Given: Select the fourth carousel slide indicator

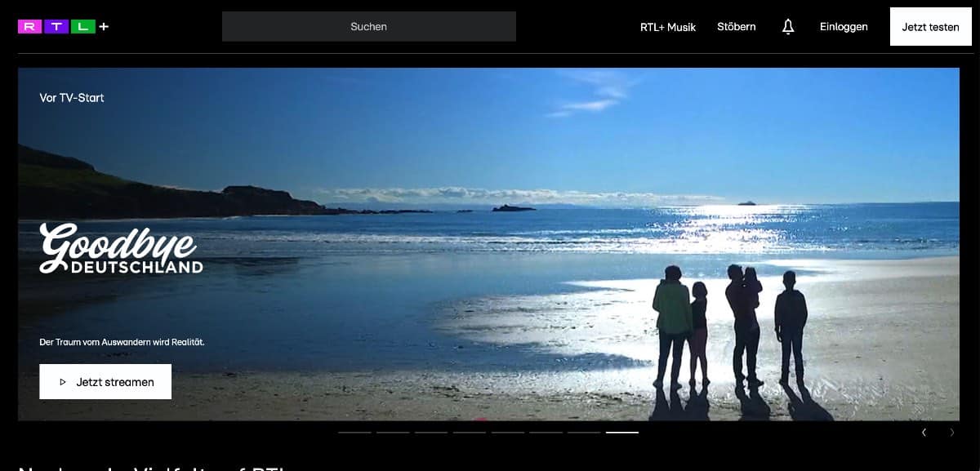Looking at the screenshot, I should pyautogui.click(x=470, y=432).
